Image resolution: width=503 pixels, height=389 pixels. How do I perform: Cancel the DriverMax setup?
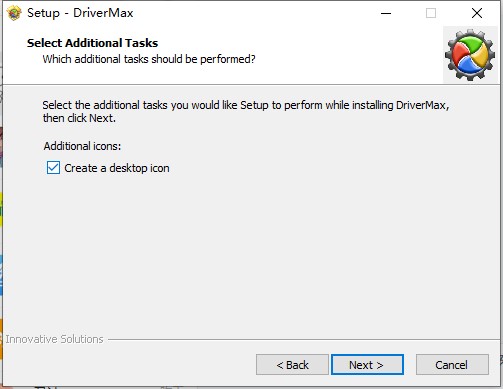[x=452, y=365]
